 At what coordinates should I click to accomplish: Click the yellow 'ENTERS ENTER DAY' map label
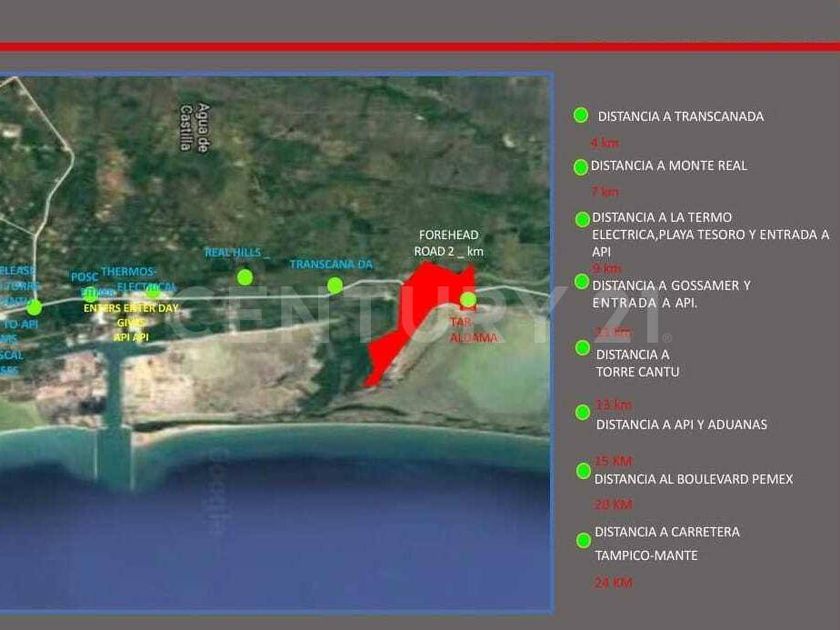click(x=131, y=309)
